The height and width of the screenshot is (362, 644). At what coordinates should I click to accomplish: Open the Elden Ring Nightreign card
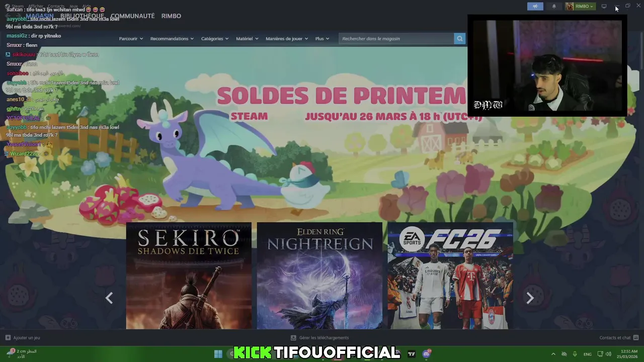(x=319, y=276)
